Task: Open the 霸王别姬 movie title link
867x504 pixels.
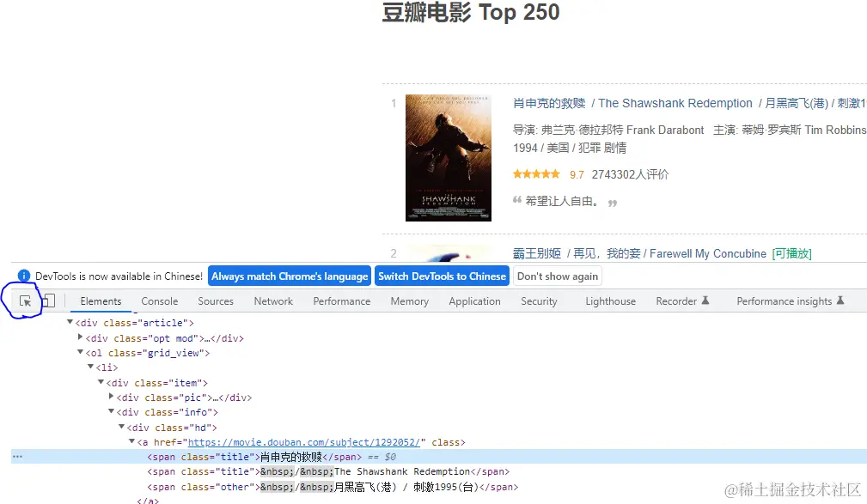Action: (536, 253)
